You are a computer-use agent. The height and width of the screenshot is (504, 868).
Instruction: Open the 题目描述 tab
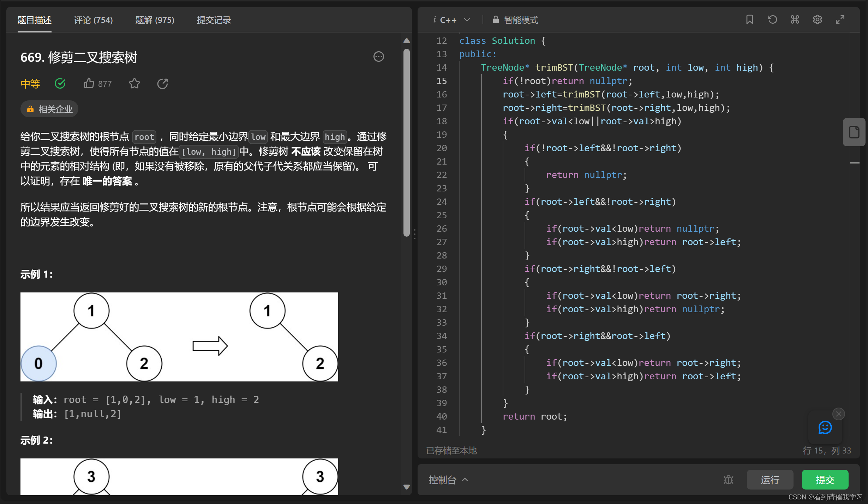[x=34, y=20]
